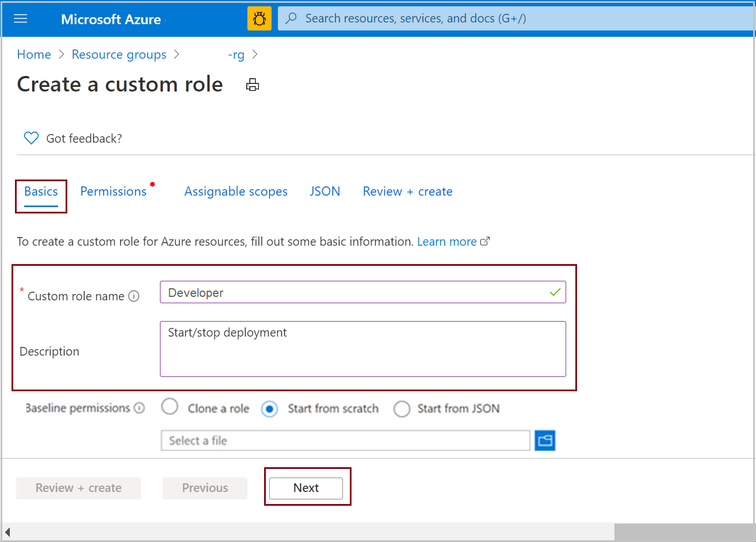Image resolution: width=756 pixels, height=542 pixels.
Task: Open the Learn more link
Action: coord(447,242)
